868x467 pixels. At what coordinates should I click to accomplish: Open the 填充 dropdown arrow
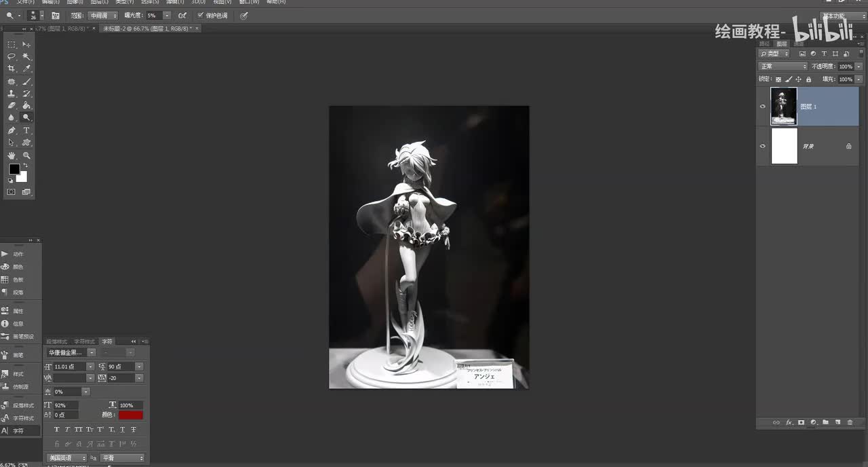(x=859, y=79)
